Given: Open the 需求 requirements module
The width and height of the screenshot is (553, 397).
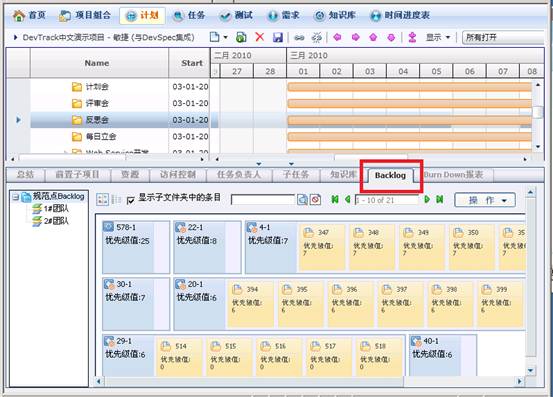Looking at the screenshot, I should 283,16.
